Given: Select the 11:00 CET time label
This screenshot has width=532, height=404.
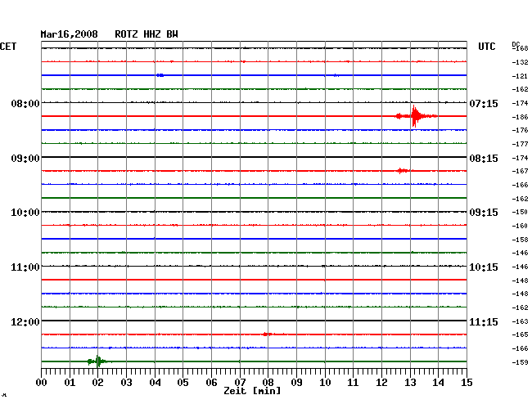Looking at the screenshot, I should coord(25,267).
